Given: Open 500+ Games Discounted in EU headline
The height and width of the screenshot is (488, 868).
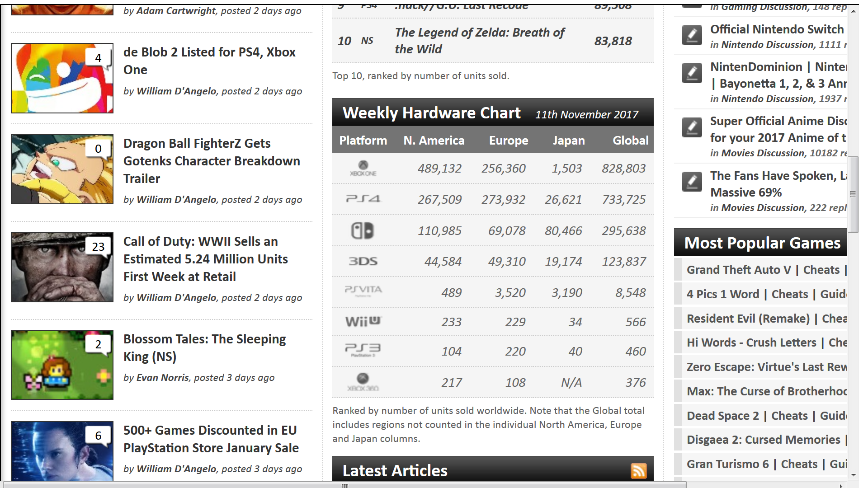Looking at the screenshot, I should point(211,439).
